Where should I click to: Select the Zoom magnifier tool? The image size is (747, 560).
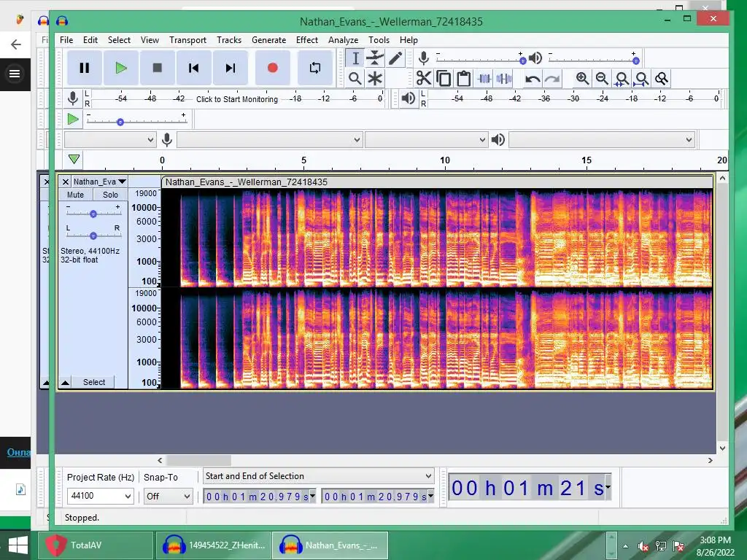(355, 79)
